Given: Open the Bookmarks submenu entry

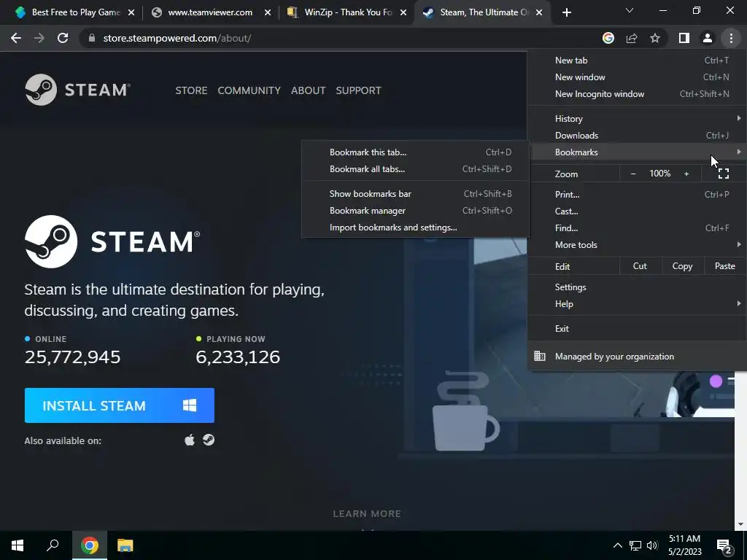Looking at the screenshot, I should [636, 152].
